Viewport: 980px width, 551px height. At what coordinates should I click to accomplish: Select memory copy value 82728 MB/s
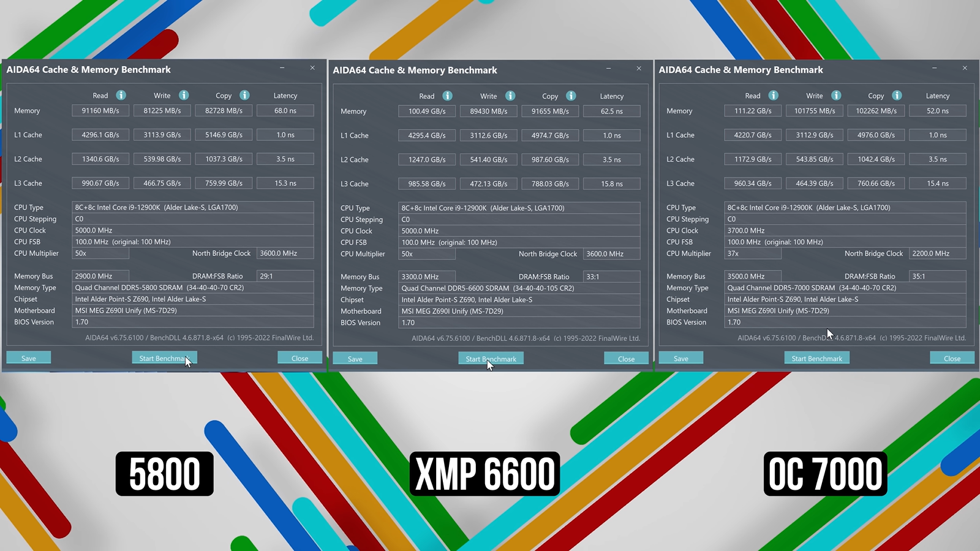pyautogui.click(x=224, y=111)
